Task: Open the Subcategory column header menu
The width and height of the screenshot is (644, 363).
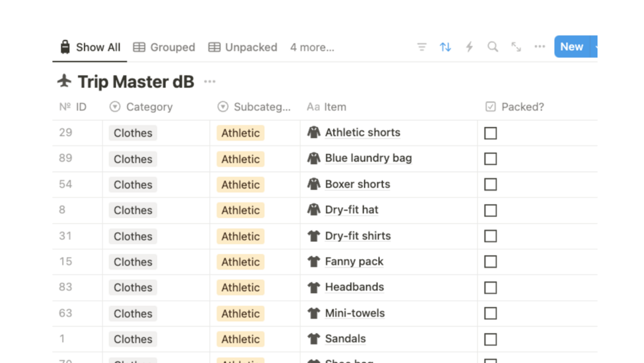Action: coord(255,107)
